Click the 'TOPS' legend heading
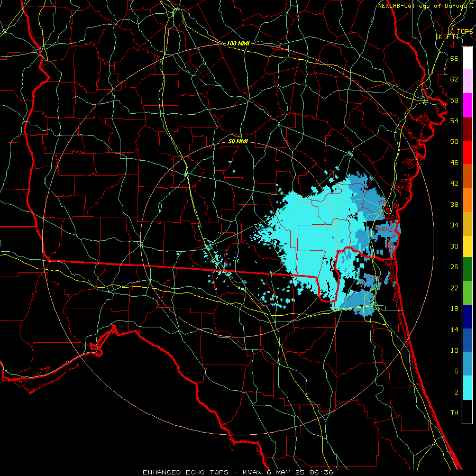The height and width of the screenshot is (476, 476). click(x=465, y=31)
